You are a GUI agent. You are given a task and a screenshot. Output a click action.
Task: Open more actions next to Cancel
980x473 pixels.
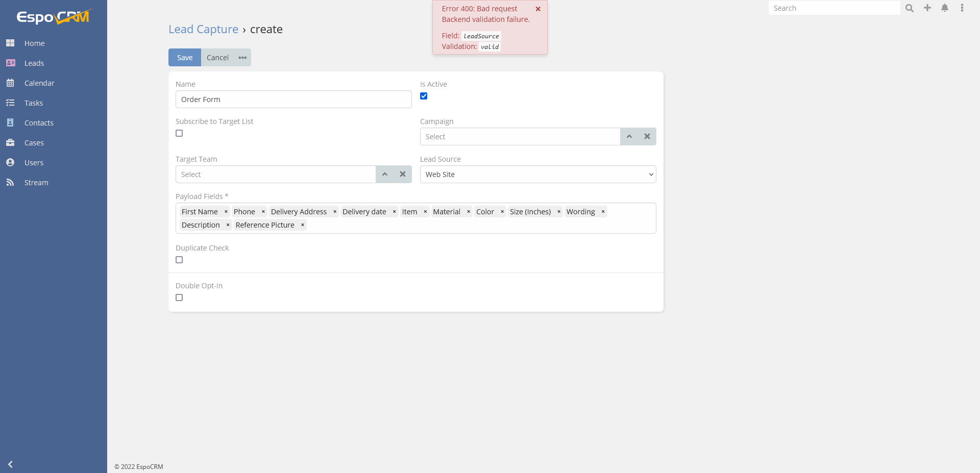tap(242, 58)
